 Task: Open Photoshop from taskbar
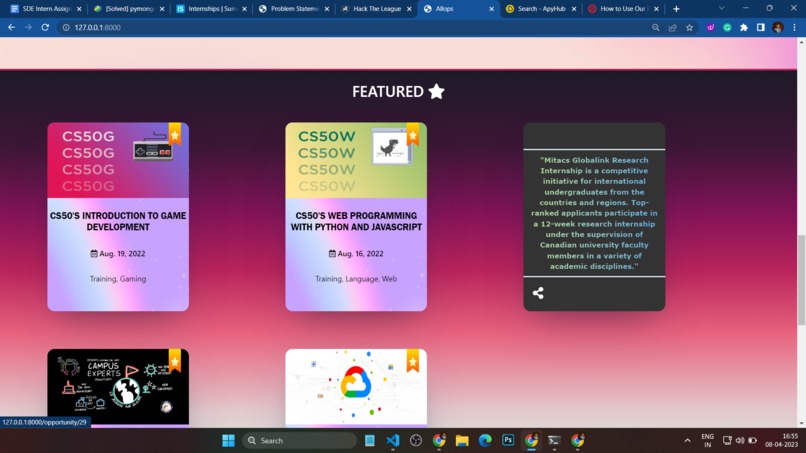click(x=508, y=440)
